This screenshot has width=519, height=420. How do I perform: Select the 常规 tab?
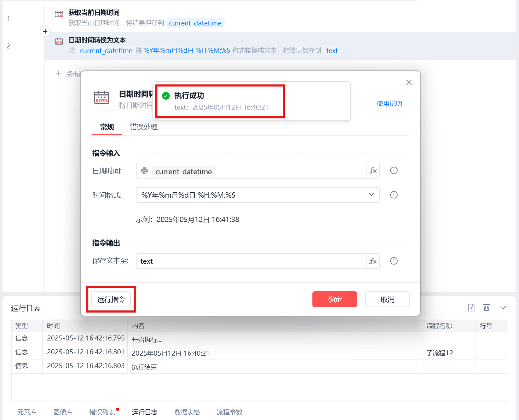click(107, 127)
